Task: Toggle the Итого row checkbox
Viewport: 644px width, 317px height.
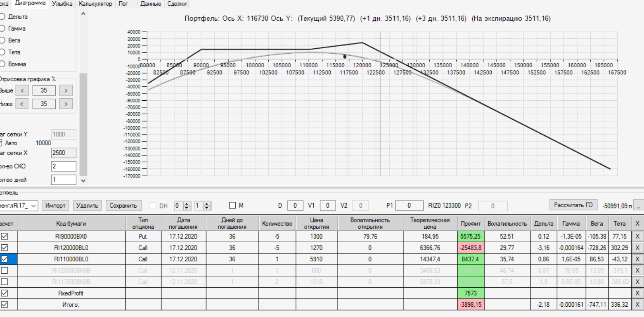Action: [4, 305]
